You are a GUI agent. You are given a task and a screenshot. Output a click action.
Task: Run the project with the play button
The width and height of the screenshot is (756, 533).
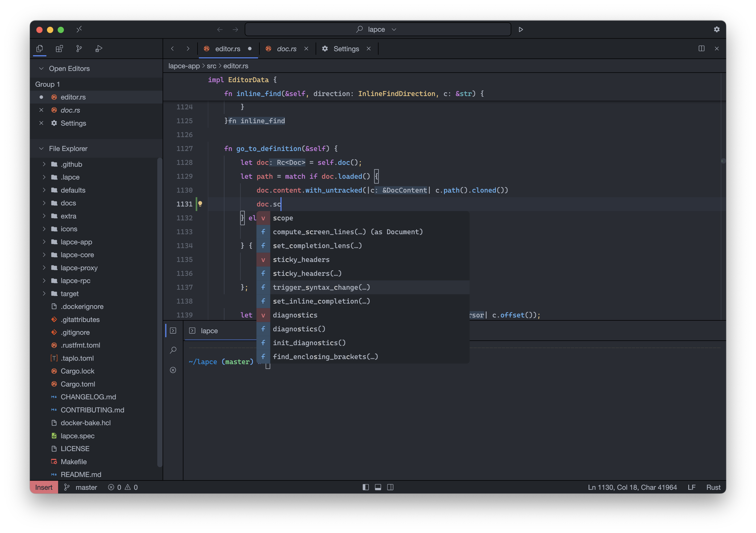(521, 29)
